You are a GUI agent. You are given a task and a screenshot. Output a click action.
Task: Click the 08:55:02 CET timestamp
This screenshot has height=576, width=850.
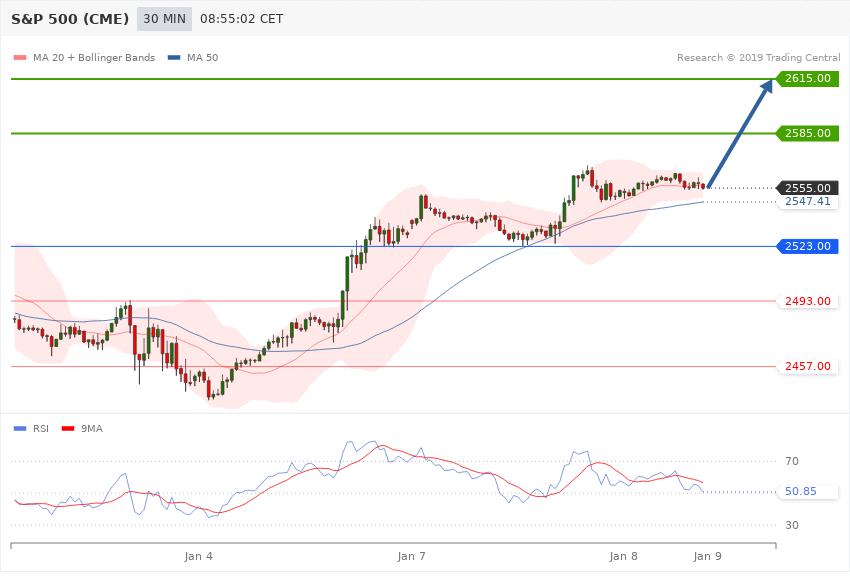tap(242, 19)
